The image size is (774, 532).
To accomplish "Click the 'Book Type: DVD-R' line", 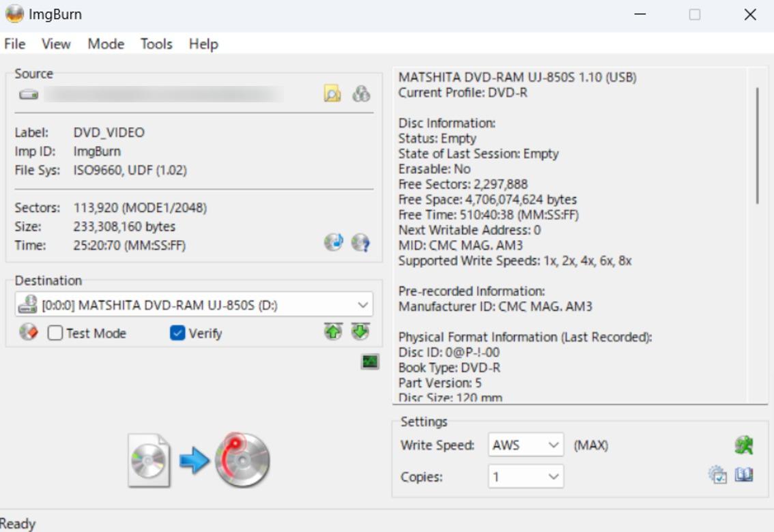I will [x=449, y=368].
